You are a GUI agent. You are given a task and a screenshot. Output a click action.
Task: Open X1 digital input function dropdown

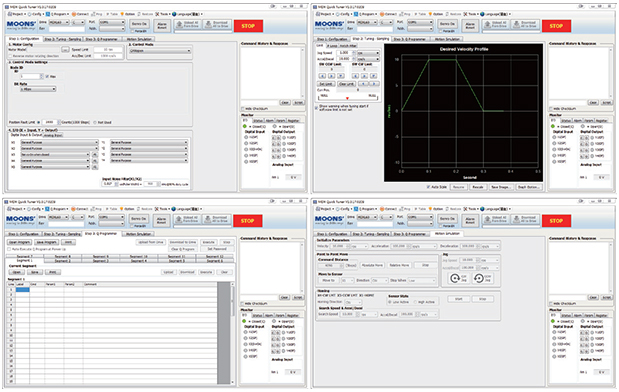tap(59, 143)
